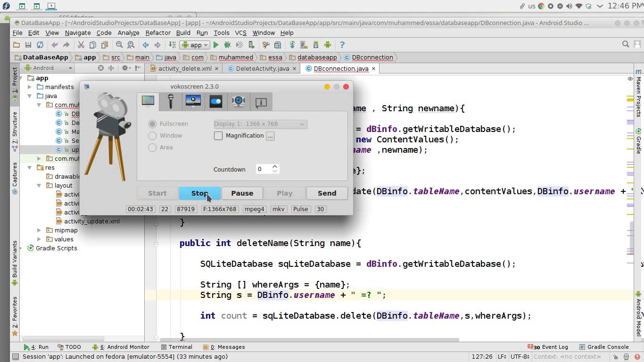Viewport: 644px width, 362px height.
Task: Collapse the res folder in the tree
Action: [x=30, y=168]
